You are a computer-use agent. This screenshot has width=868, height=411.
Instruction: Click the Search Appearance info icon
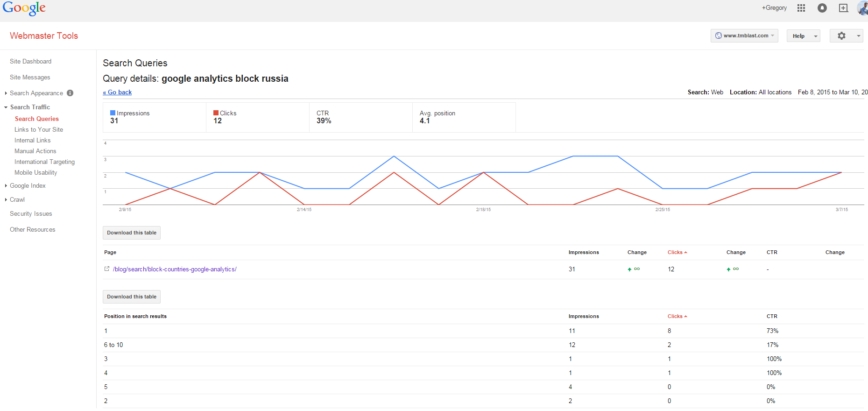coord(70,93)
